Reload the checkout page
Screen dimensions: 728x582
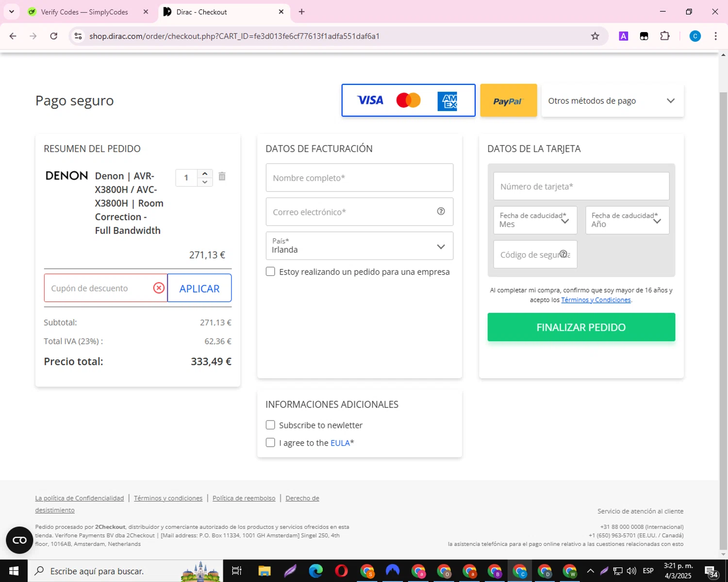54,36
